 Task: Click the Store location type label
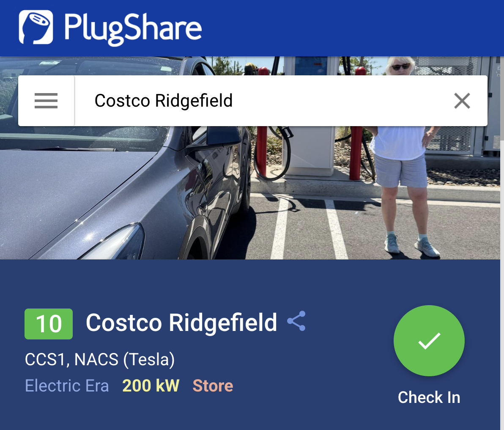(213, 386)
